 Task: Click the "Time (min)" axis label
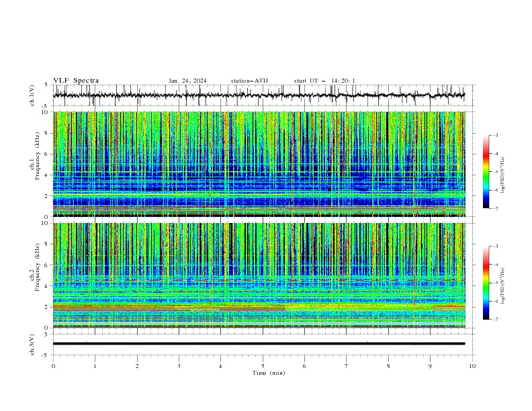269,373
